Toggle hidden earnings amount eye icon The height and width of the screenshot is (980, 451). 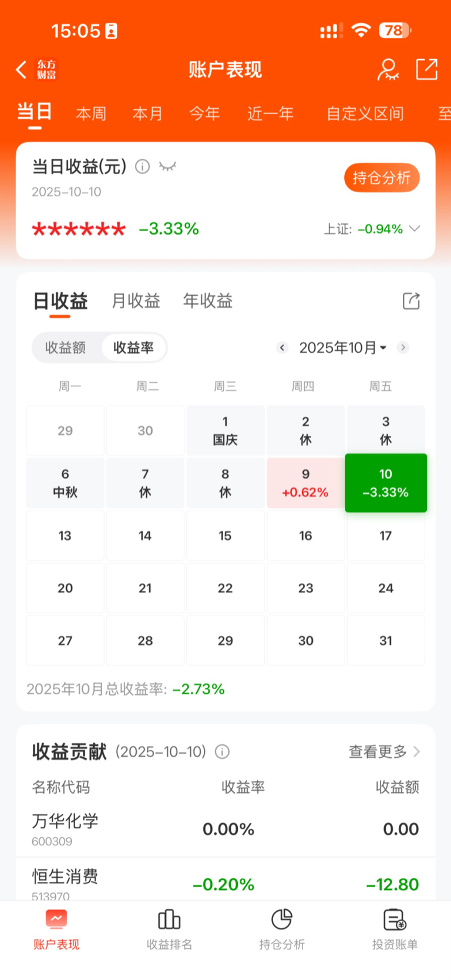(x=167, y=167)
